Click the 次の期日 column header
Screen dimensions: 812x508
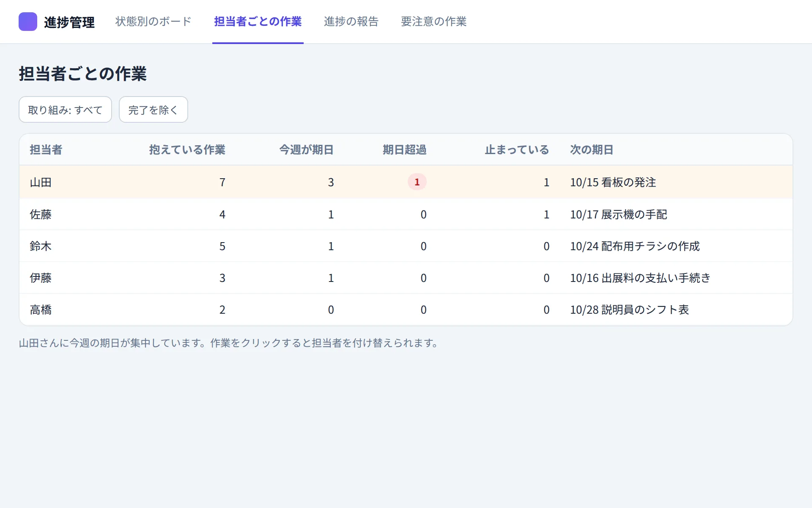point(591,150)
